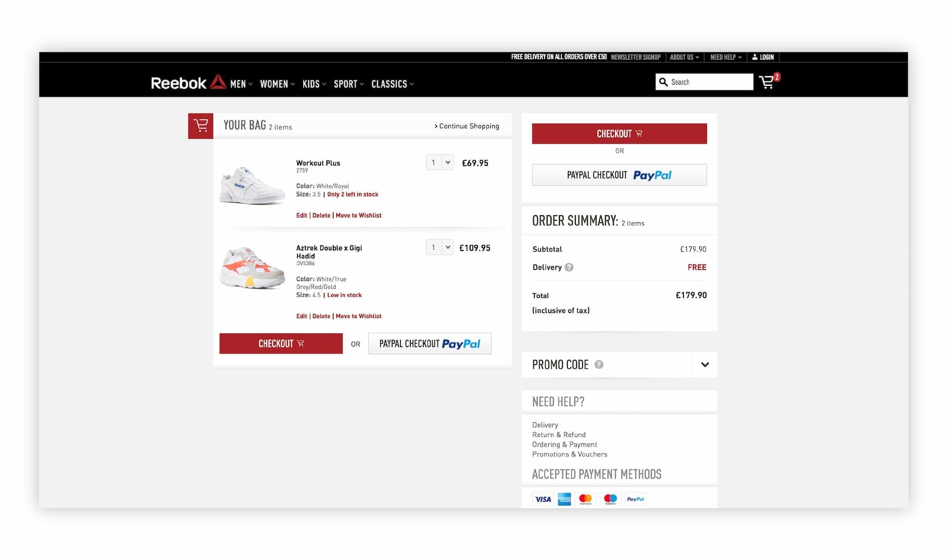
Task: Click the PayPal payment method icon
Action: [635, 499]
